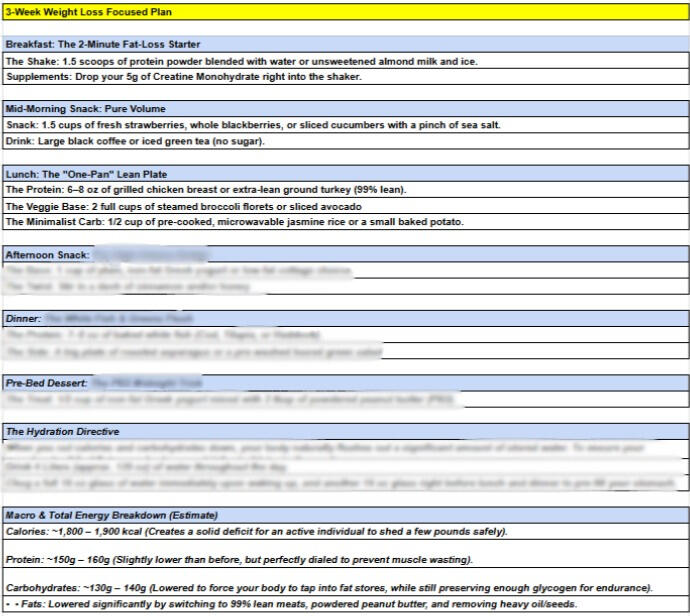Select 'The Shake: 1.5 scoops of protein powder' row
Screen dimensions: 690x616
[x=345, y=61]
